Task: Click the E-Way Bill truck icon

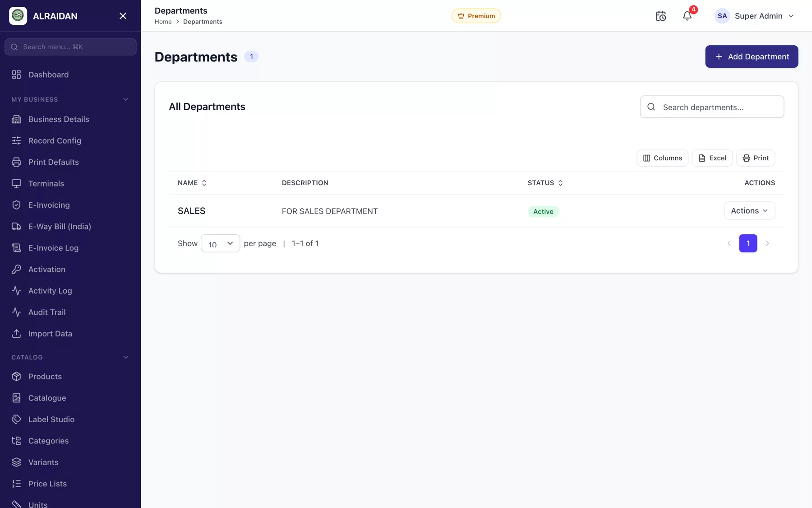Action: pos(17,226)
